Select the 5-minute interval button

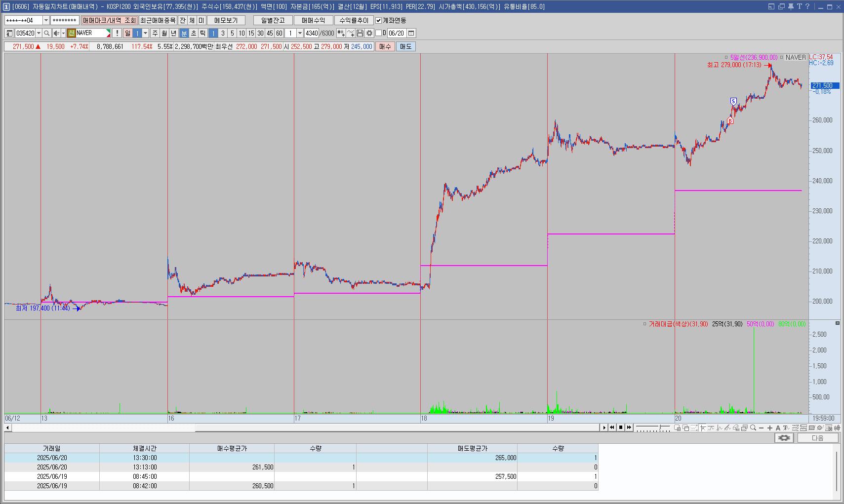pyautogui.click(x=232, y=33)
